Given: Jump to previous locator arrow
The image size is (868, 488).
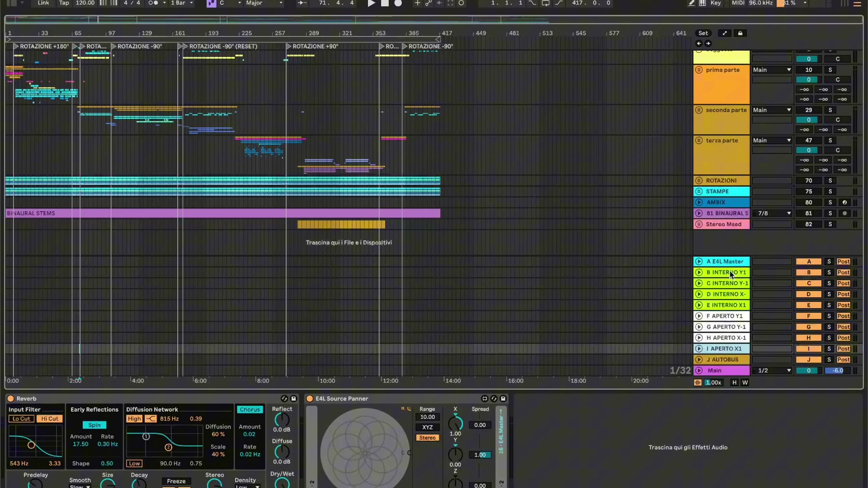Looking at the screenshot, I should click(699, 43).
